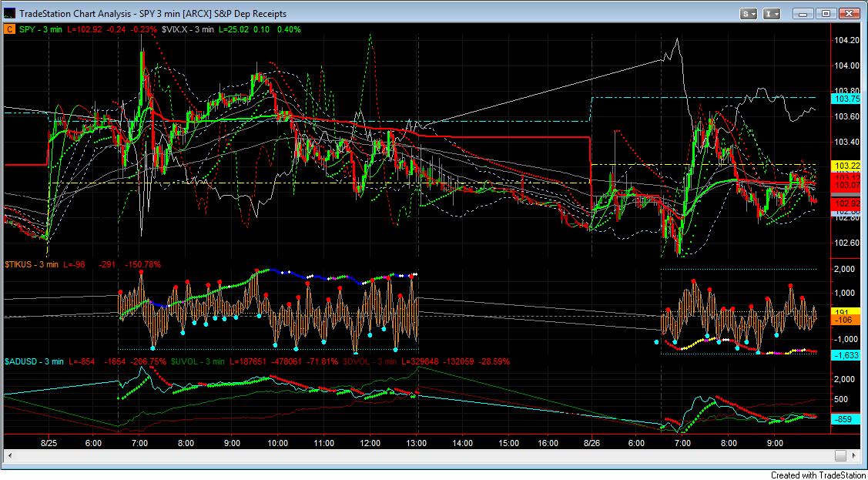Click the orange C icon beside SPY
This screenshot has width=868, height=480.
[x=9, y=29]
